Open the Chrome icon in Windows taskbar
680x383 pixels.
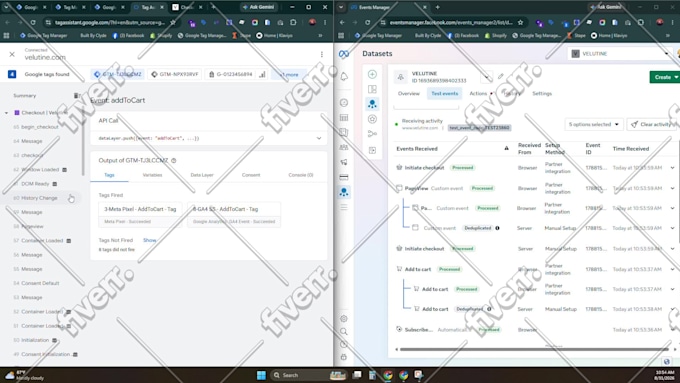[x=388, y=375]
